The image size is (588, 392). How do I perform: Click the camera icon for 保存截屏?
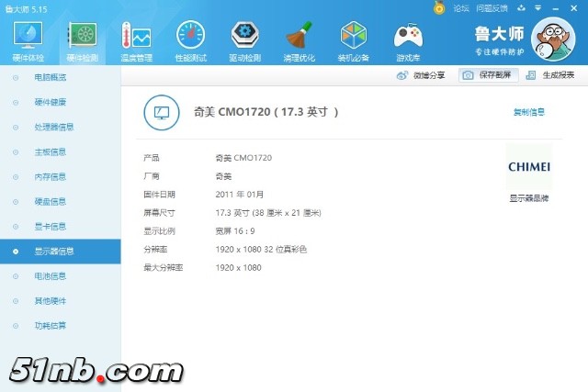[468, 75]
